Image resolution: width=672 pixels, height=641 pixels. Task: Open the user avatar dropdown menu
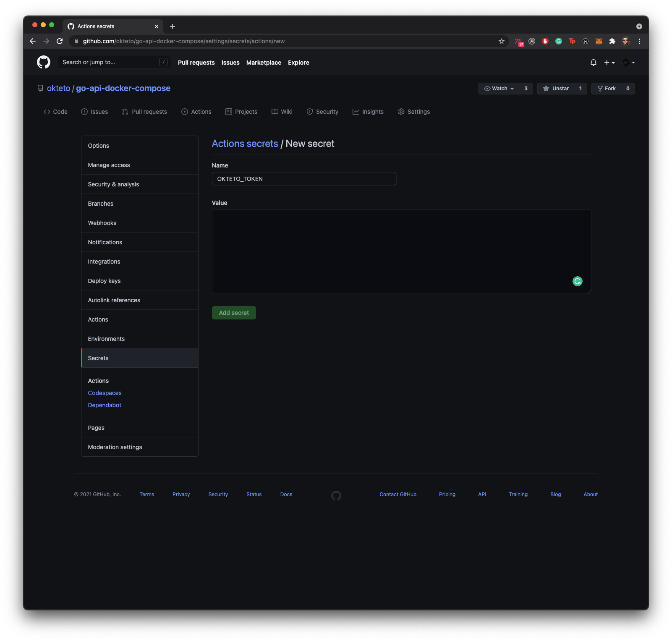[x=628, y=63]
